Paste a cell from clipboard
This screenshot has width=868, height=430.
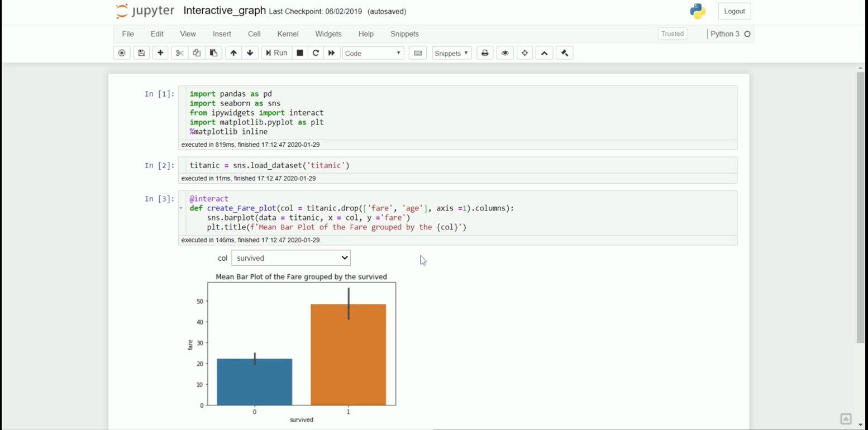coord(213,52)
